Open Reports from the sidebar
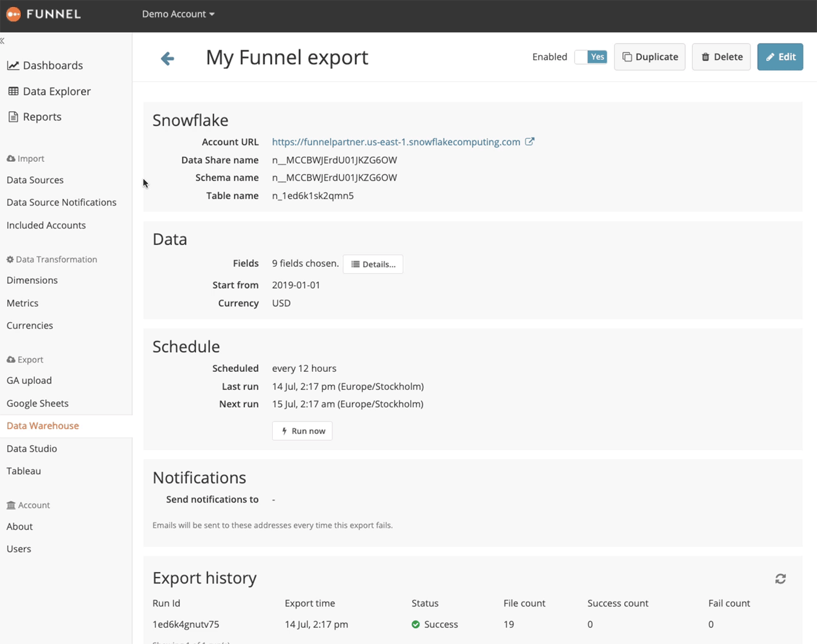Screen dimensions: 817x644 (35, 116)
